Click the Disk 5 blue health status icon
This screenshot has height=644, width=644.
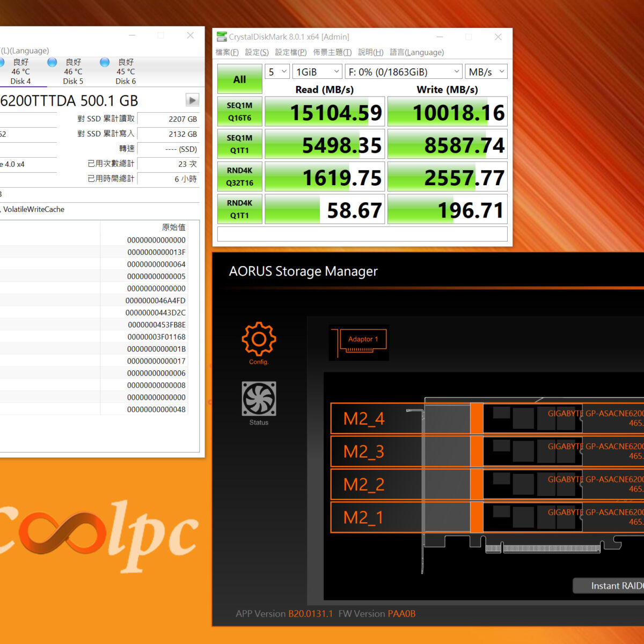[x=52, y=62]
